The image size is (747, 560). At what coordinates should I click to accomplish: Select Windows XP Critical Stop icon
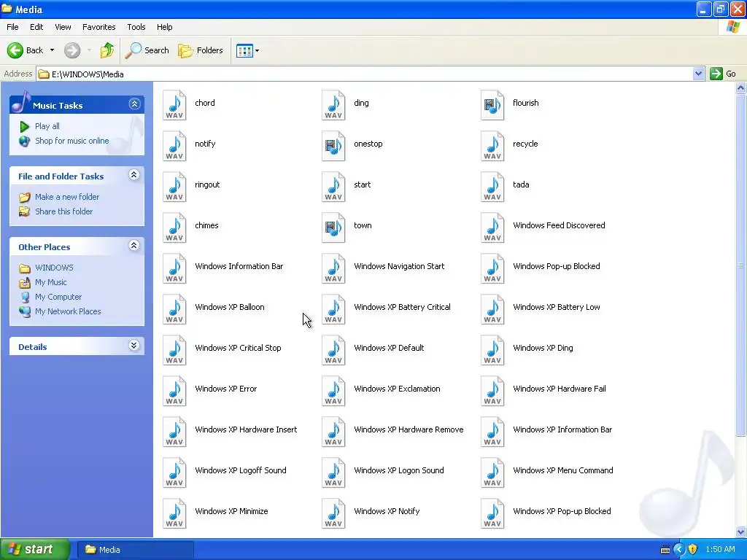pyautogui.click(x=174, y=351)
